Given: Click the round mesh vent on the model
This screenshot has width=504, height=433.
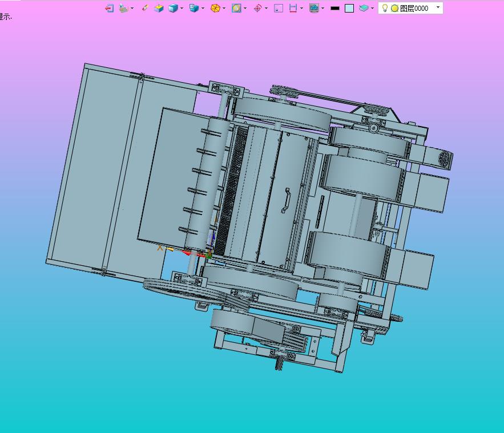Looking at the screenshot, I should pyautogui.click(x=445, y=159).
